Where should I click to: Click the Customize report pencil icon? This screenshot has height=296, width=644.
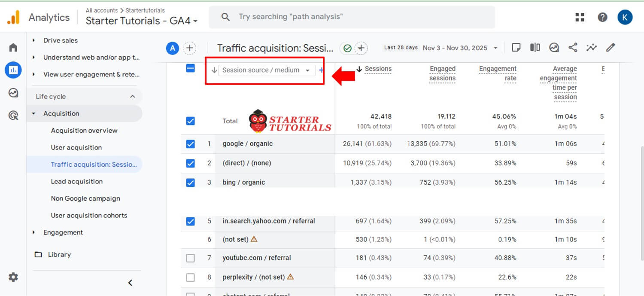[x=611, y=48]
